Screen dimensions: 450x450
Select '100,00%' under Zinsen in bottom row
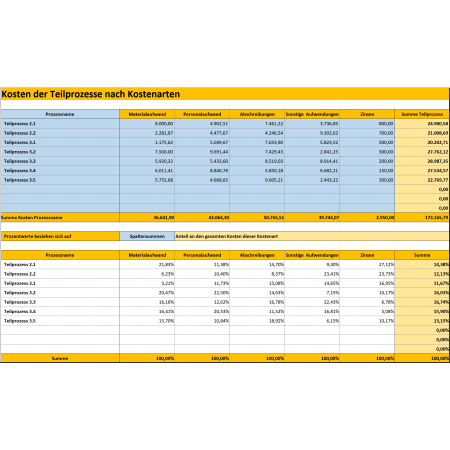[x=367, y=358]
